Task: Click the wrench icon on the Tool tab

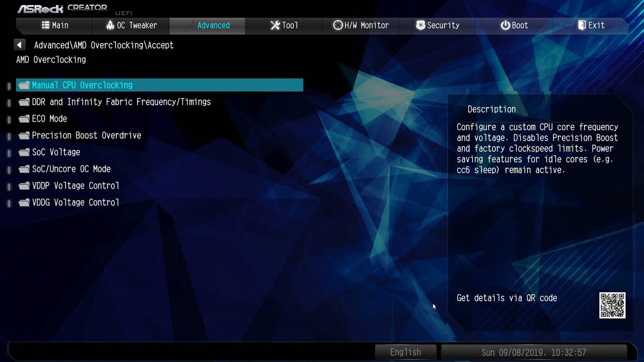Action: point(275,25)
